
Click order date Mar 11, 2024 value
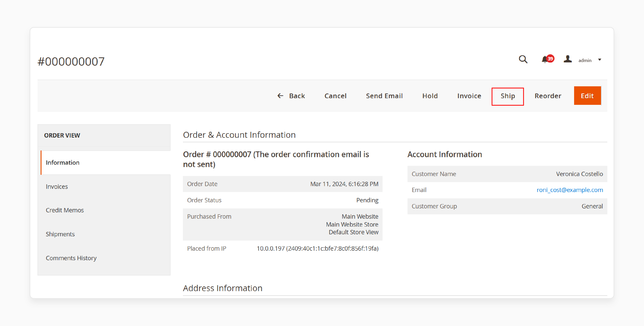(344, 184)
